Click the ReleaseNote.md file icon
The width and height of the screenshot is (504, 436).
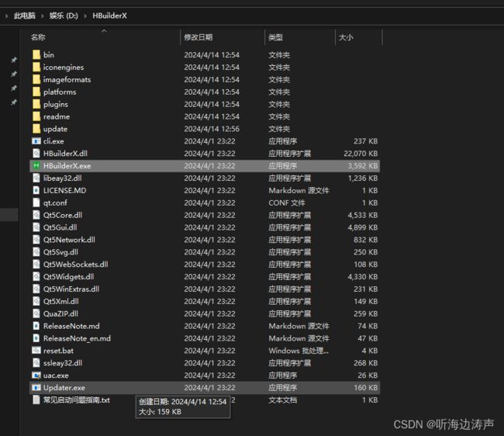point(36,326)
